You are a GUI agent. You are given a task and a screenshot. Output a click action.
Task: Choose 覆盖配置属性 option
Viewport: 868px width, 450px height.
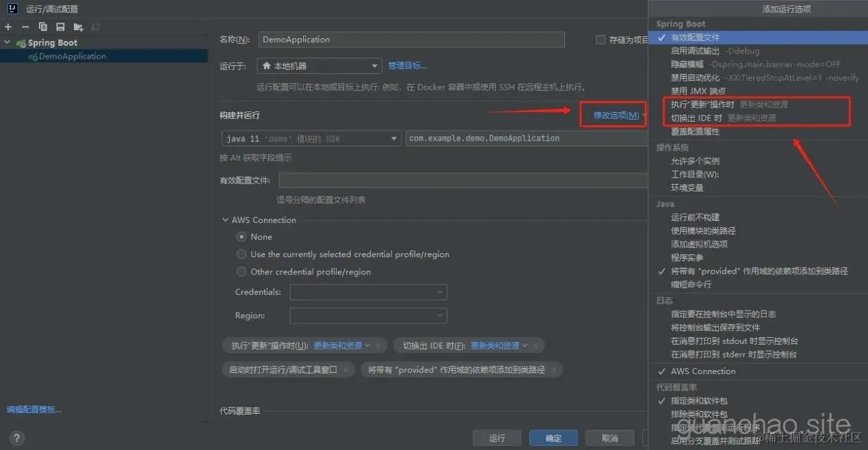click(x=758, y=131)
